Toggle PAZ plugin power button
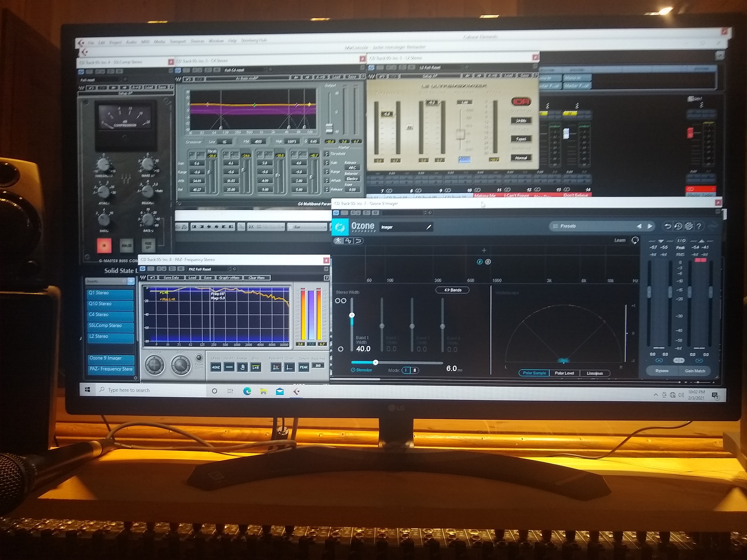 (143, 269)
